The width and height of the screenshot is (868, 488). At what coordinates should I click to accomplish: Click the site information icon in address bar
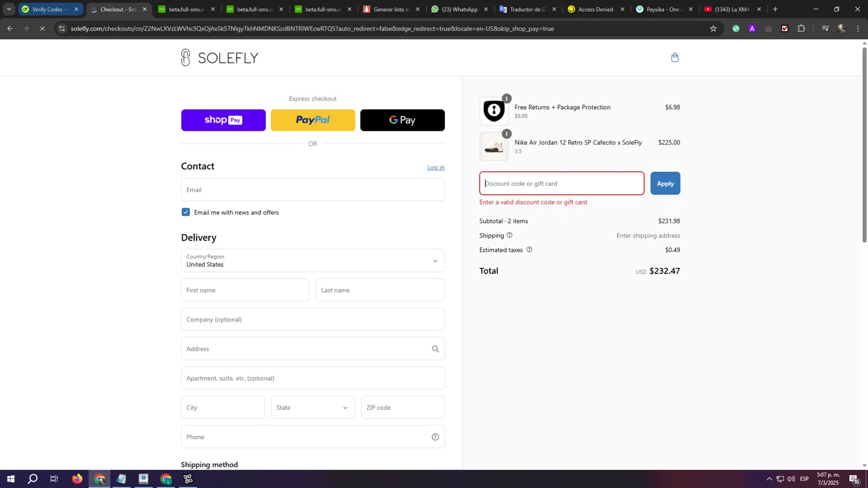[x=62, y=28]
